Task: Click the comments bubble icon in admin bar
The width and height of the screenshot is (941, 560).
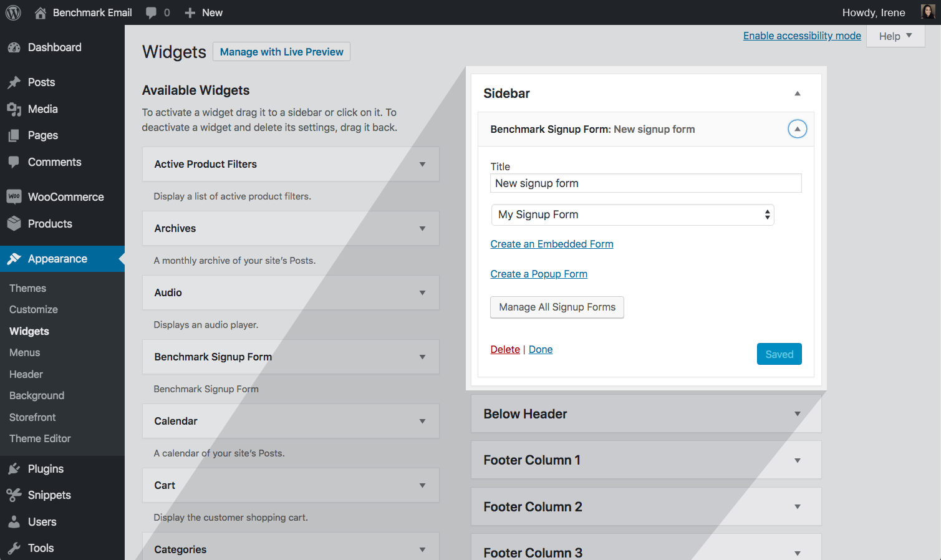Action: coord(151,12)
